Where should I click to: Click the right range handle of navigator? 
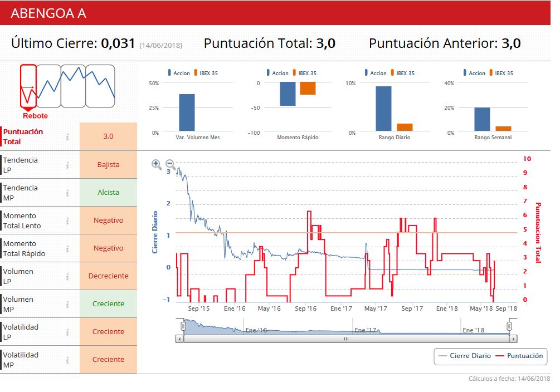(509, 326)
